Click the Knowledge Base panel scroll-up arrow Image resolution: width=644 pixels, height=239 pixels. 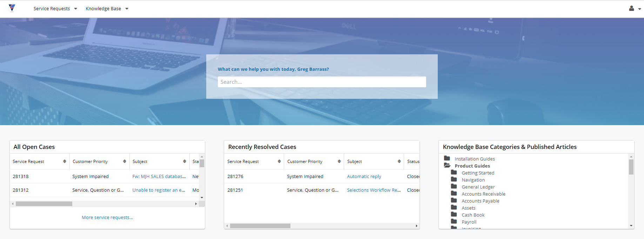[631, 157]
